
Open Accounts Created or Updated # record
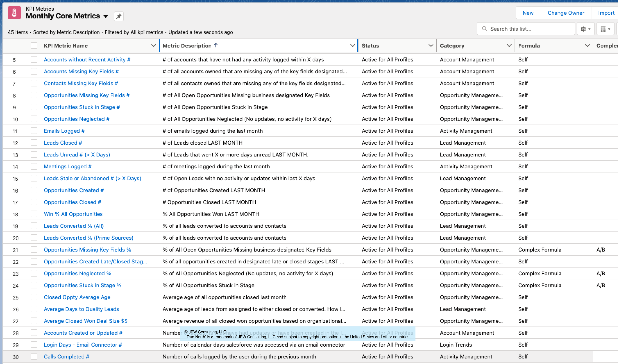pyautogui.click(x=83, y=333)
